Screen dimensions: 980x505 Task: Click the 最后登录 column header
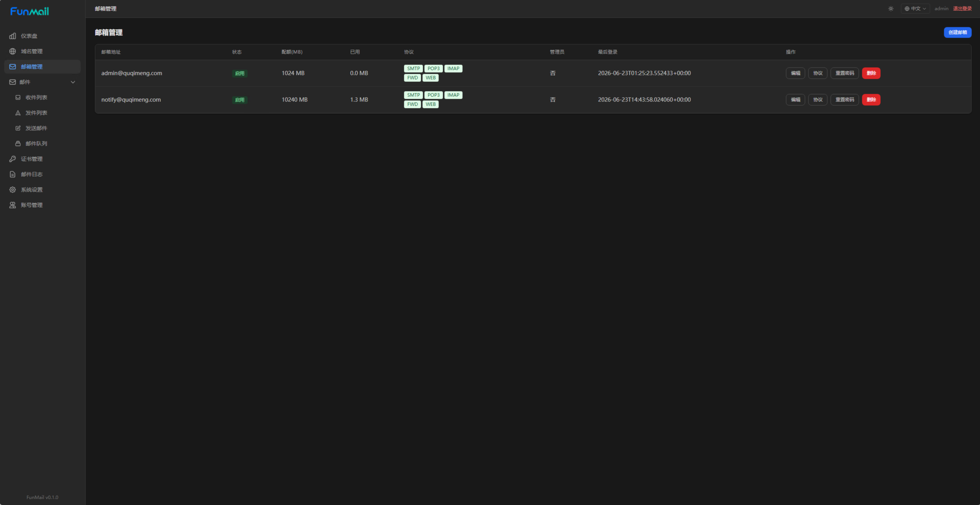pos(608,52)
